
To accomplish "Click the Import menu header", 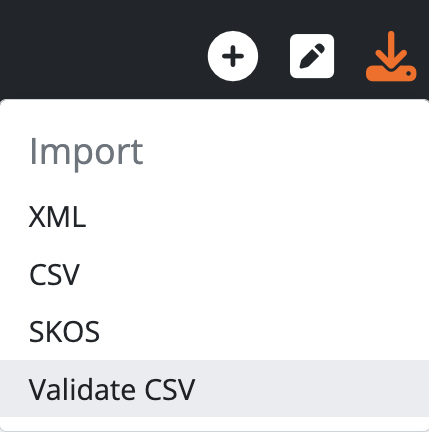I will (x=86, y=152).
